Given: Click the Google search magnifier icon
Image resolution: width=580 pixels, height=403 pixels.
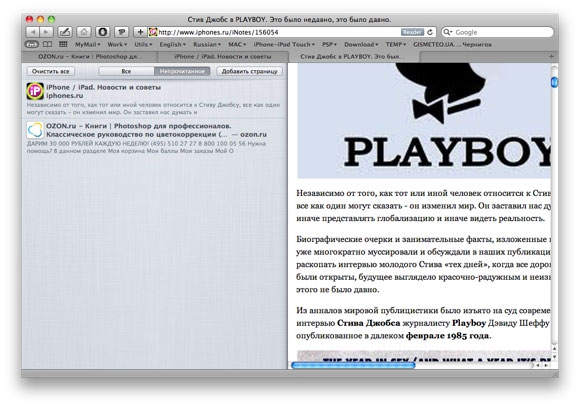Looking at the screenshot, I should (x=448, y=32).
